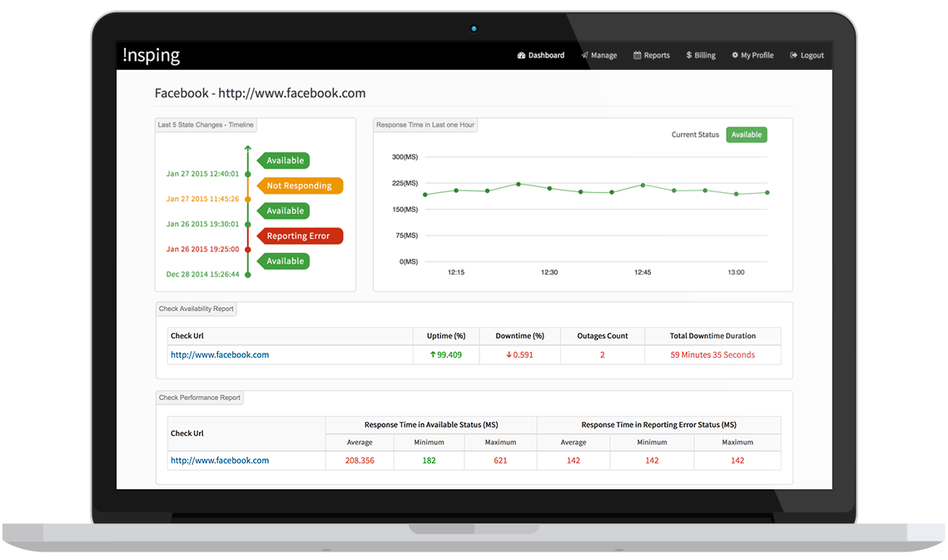The image size is (948, 560).
Task: Open facebook.com link in Availability Report
Action: (x=220, y=355)
